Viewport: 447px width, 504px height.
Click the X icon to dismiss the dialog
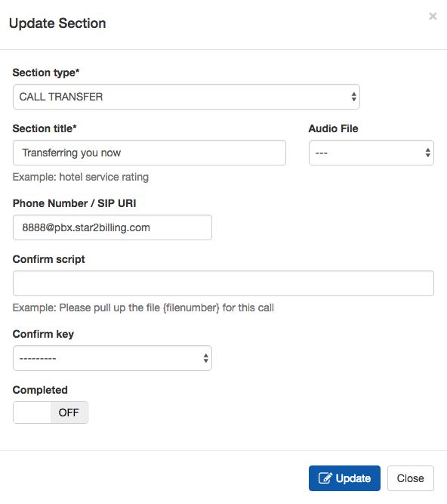point(433,16)
